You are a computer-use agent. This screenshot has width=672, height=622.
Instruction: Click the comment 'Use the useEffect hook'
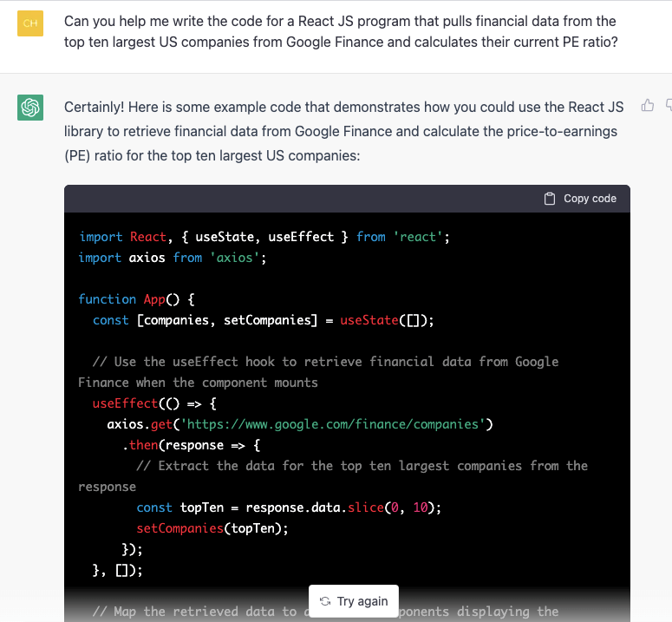[x=318, y=372]
